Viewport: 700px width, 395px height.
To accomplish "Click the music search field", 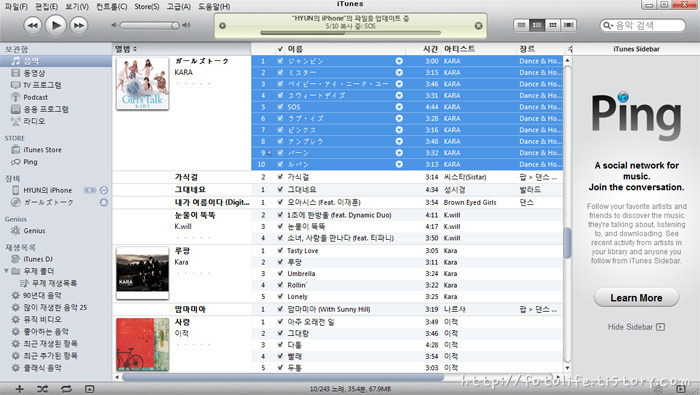I will 642,25.
